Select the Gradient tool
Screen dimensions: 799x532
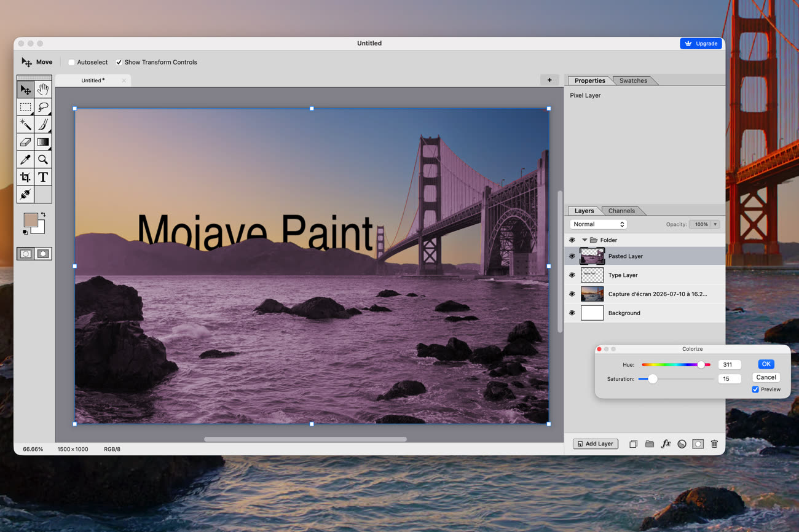pos(43,142)
